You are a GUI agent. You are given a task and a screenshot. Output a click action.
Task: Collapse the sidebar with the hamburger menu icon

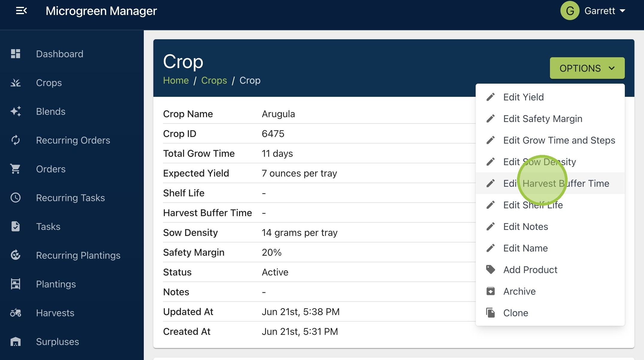21,11
